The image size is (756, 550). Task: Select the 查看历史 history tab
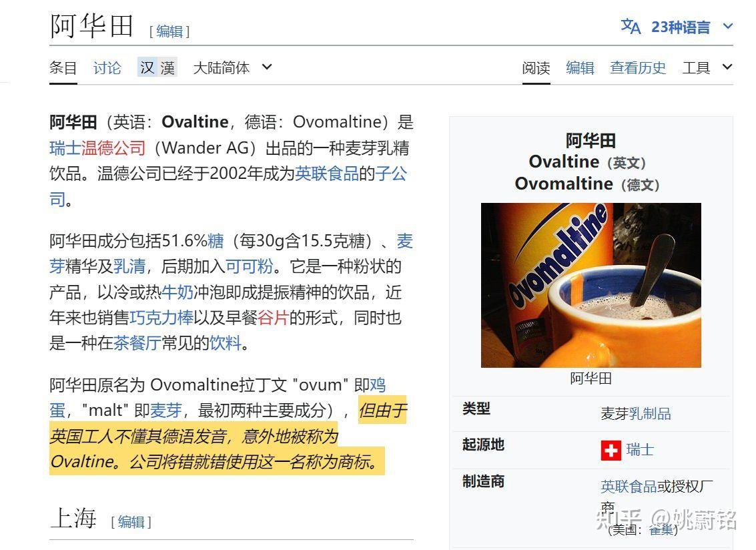coord(637,67)
